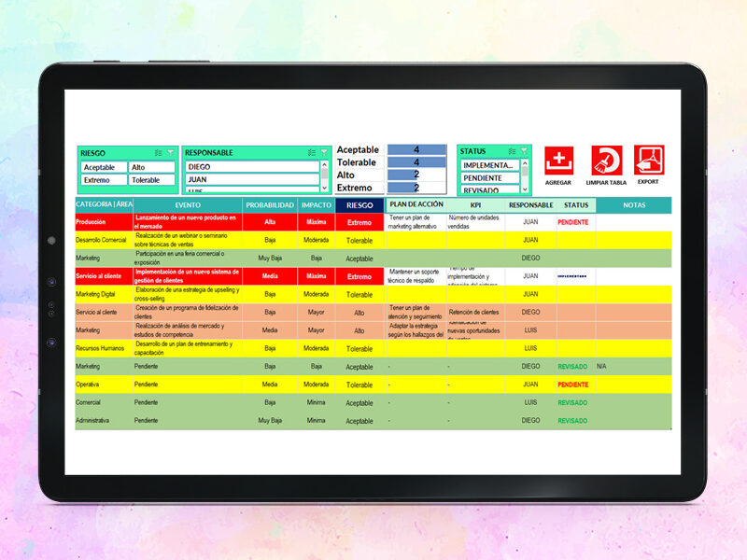Select the REVISADO status in the Administrativa row

(x=576, y=421)
